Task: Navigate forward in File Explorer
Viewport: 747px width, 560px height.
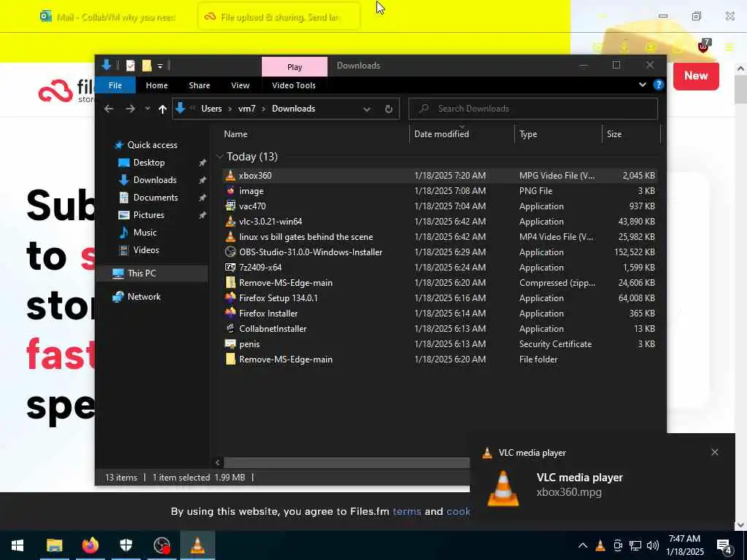Action: (x=130, y=109)
